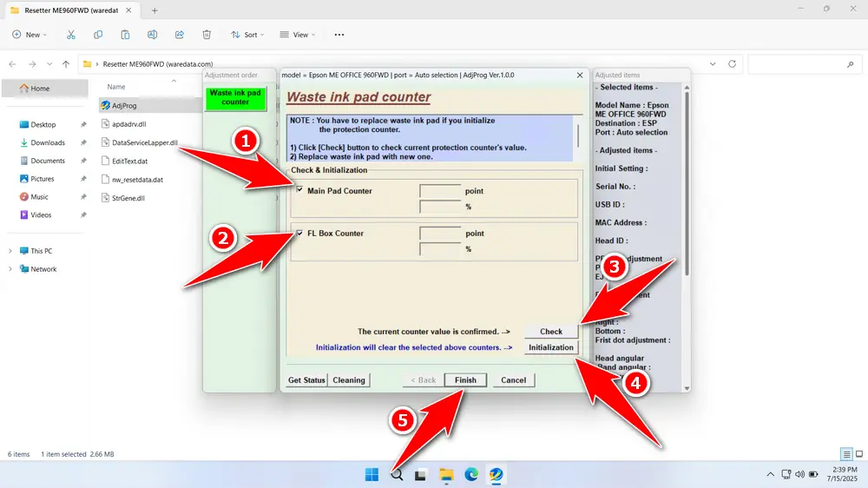868x488 pixels.
Task: Open the Windows Start menu icon
Action: [372, 475]
